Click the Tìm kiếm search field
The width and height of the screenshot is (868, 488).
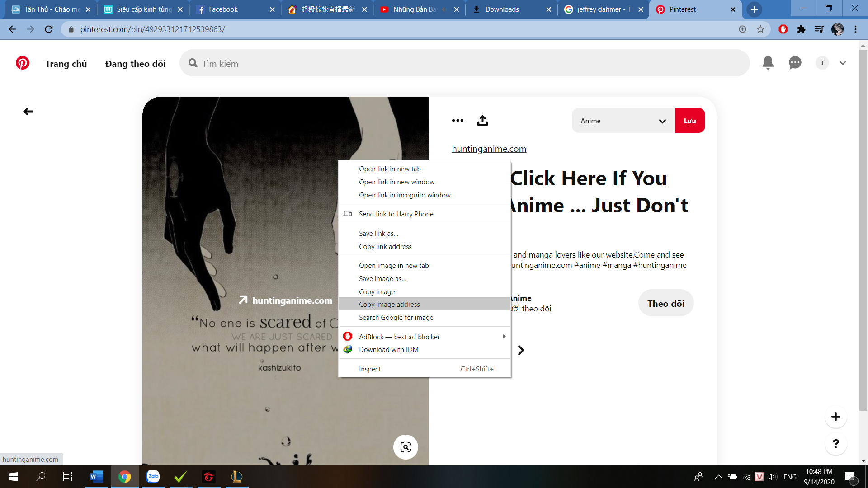pyautogui.click(x=464, y=63)
